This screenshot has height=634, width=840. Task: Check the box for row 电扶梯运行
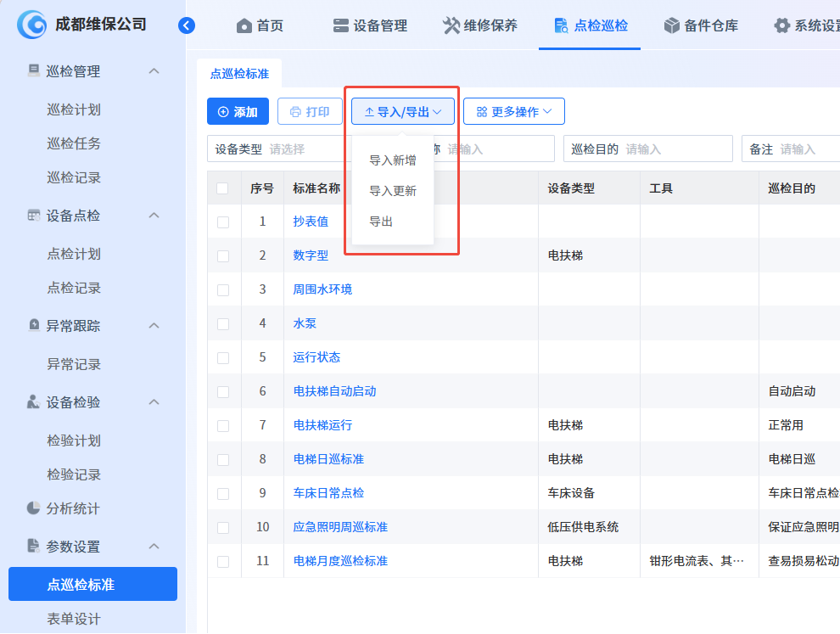click(223, 426)
